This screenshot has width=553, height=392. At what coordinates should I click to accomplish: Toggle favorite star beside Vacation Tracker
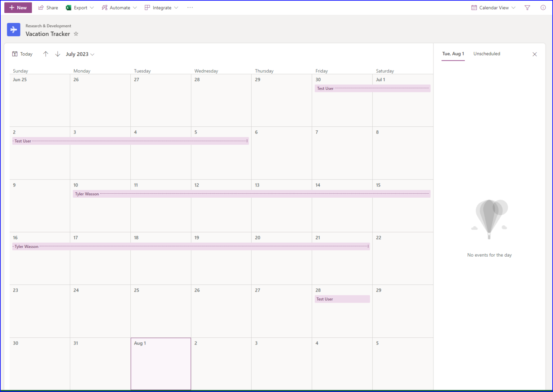point(76,34)
